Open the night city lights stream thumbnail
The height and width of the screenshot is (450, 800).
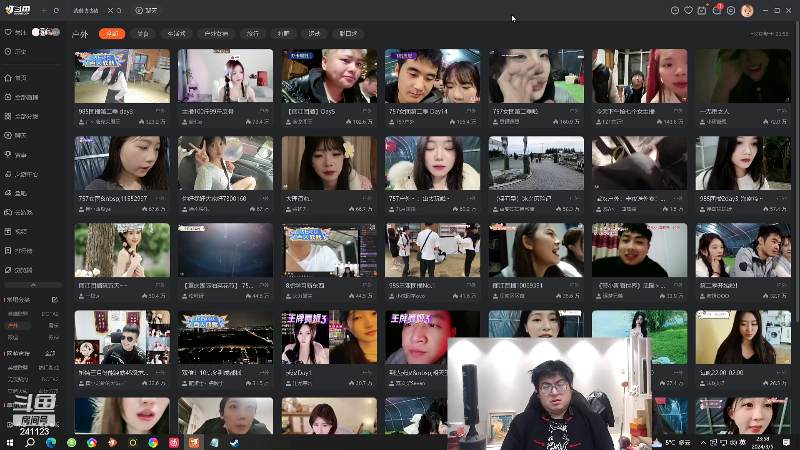point(226,337)
